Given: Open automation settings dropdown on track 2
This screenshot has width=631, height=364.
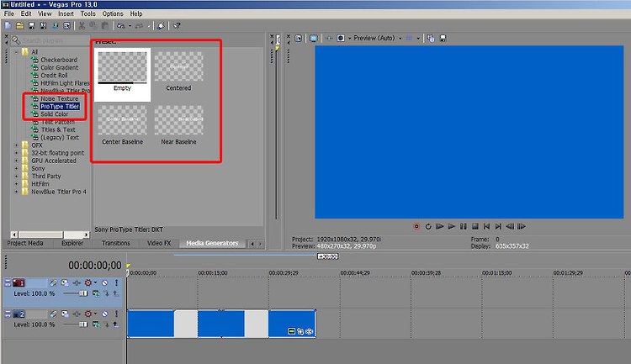Looking at the screenshot, I should click(95, 314).
